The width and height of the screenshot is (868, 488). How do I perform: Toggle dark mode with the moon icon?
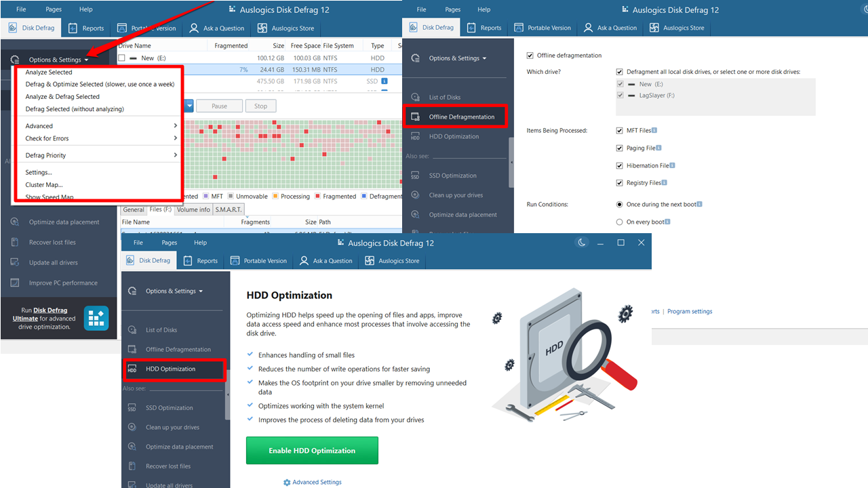[x=582, y=243]
